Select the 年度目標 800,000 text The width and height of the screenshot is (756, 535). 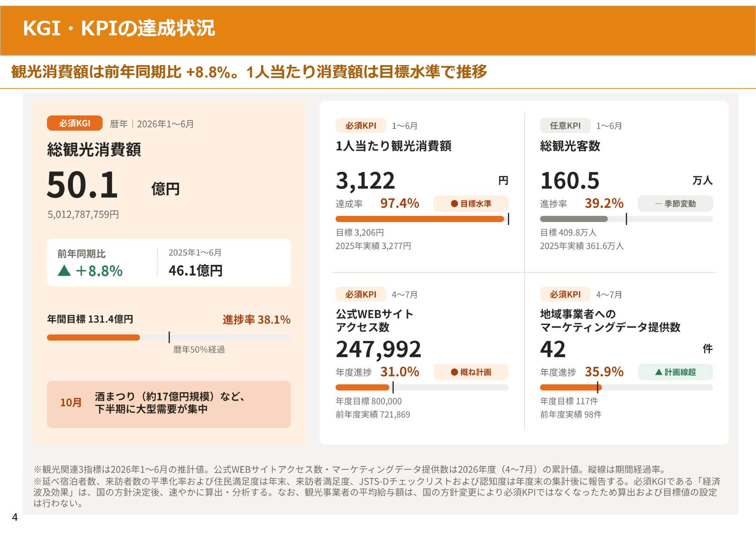coord(369,401)
